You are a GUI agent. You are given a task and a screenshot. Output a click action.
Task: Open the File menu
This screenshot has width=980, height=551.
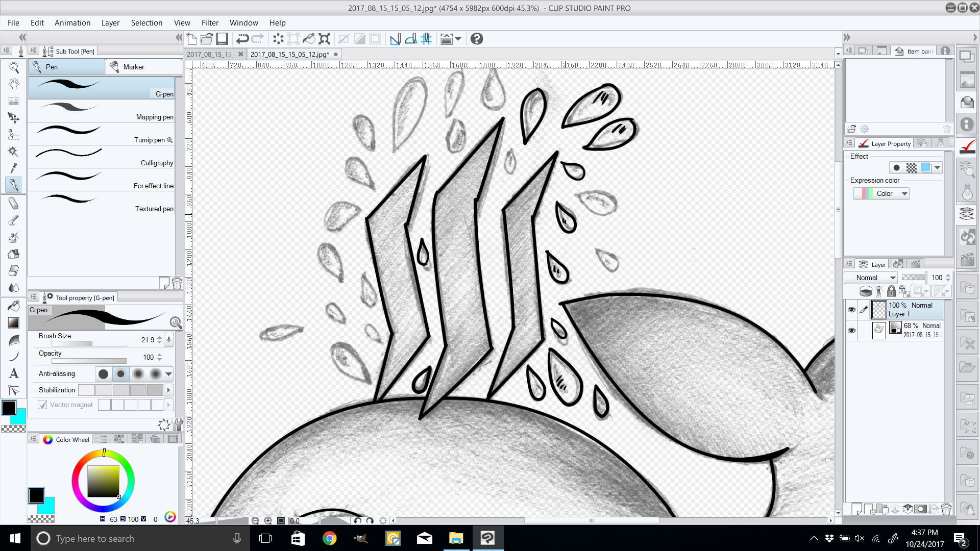point(13,22)
